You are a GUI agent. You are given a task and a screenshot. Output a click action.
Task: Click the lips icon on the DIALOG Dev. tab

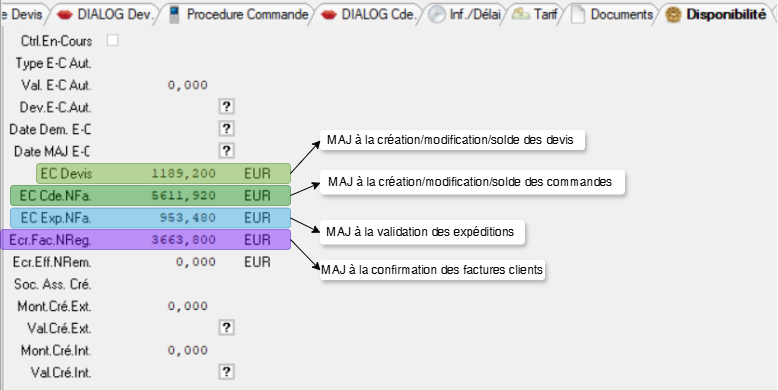(65, 15)
